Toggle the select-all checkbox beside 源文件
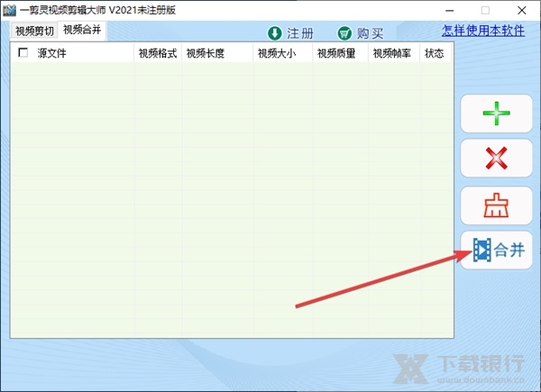 click(x=23, y=52)
